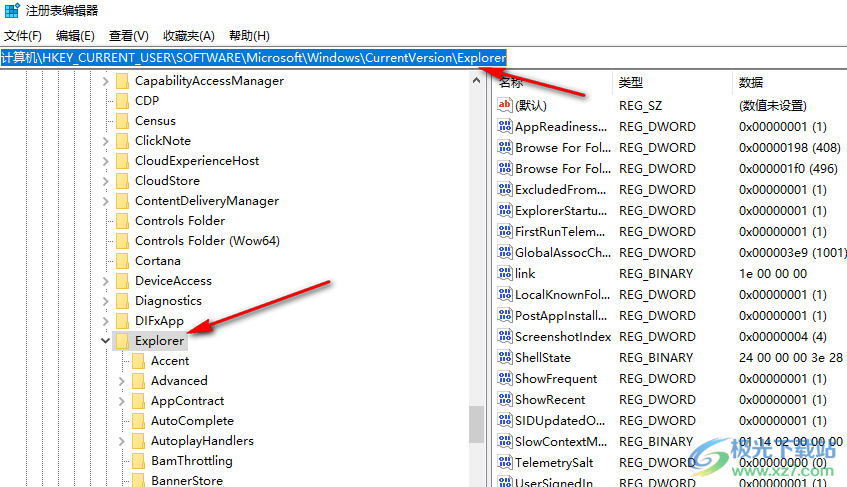Click the ShowFrequent value icon

[505, 378]
